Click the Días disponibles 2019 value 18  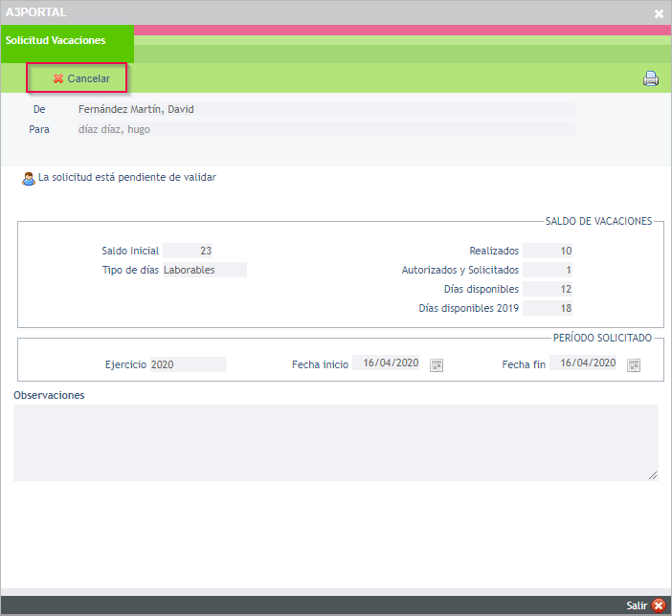point(548,308)
